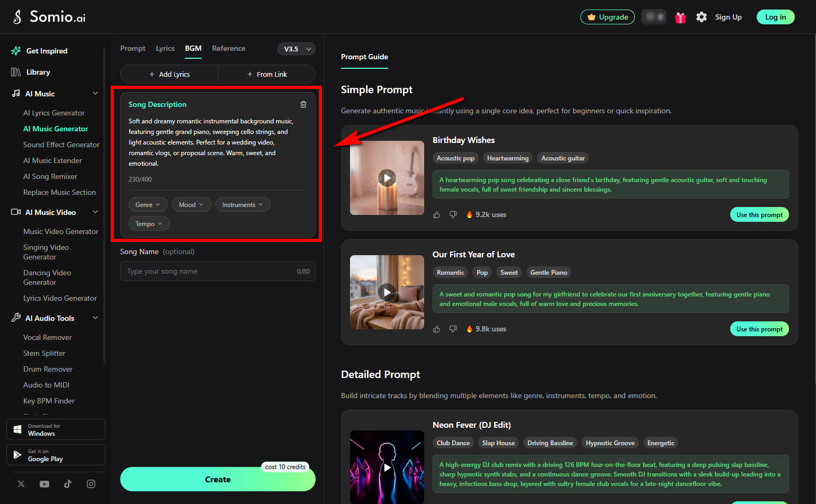Select the BGM tab
The height and width of the screenshot is (504, 816).
click(193, 48)
